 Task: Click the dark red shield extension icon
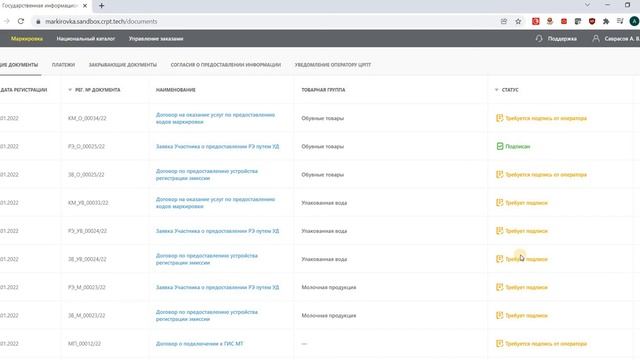[592, 21]
